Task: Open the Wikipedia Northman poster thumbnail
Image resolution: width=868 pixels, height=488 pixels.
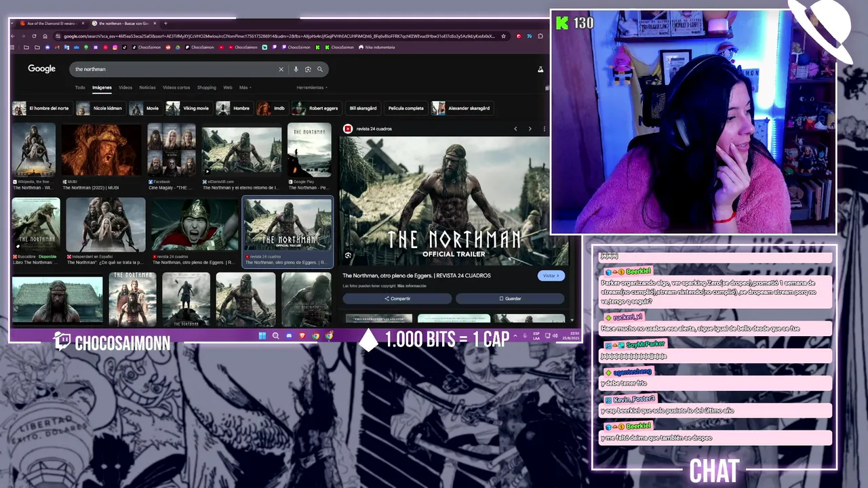Action: pos(34,150)
